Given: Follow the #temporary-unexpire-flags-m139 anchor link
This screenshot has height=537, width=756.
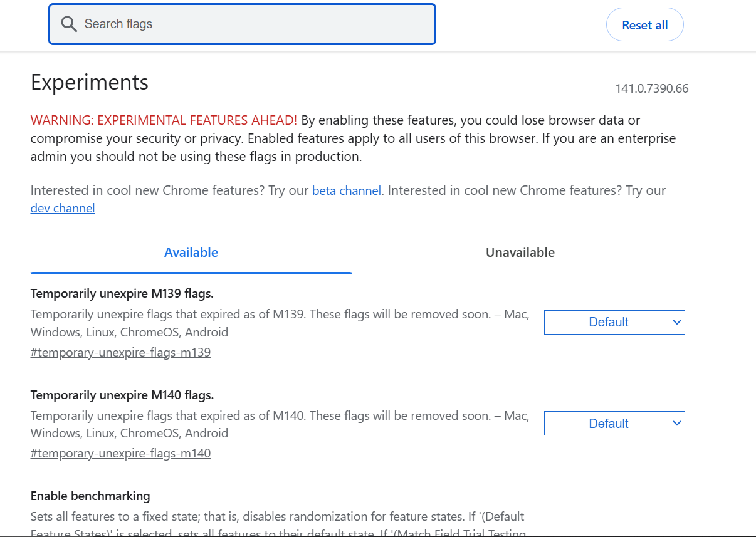Looking at the screenshot, I should tap(120, 352).
